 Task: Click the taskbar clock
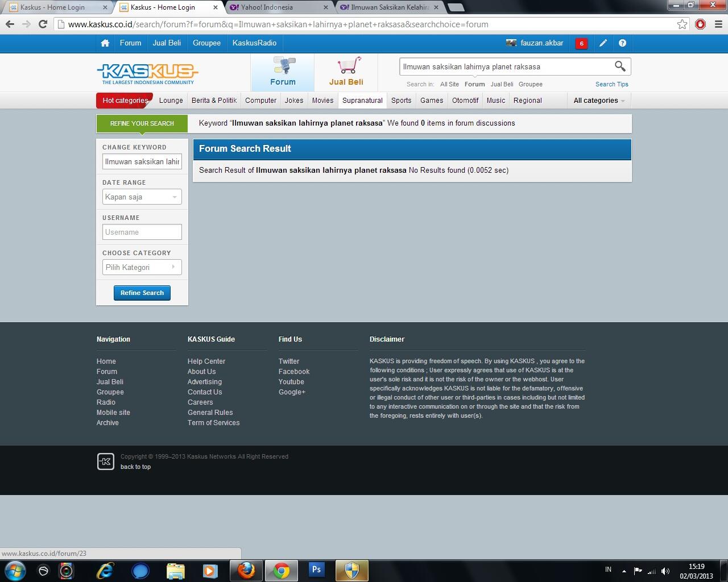coord(697,571)
